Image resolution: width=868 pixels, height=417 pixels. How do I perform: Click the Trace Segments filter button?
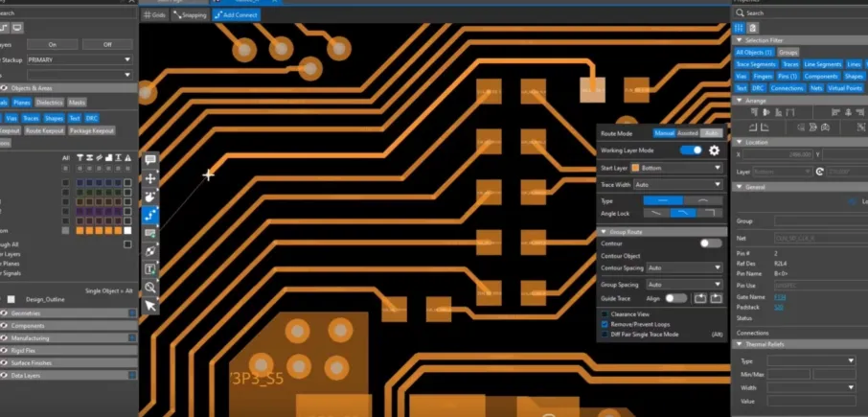click(x=756, y=64)
